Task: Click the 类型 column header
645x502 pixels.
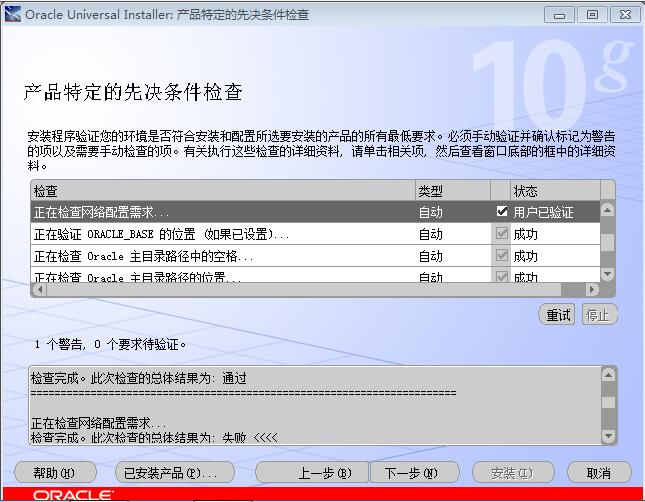Action: pyautogui.click(x=453, y=191)
